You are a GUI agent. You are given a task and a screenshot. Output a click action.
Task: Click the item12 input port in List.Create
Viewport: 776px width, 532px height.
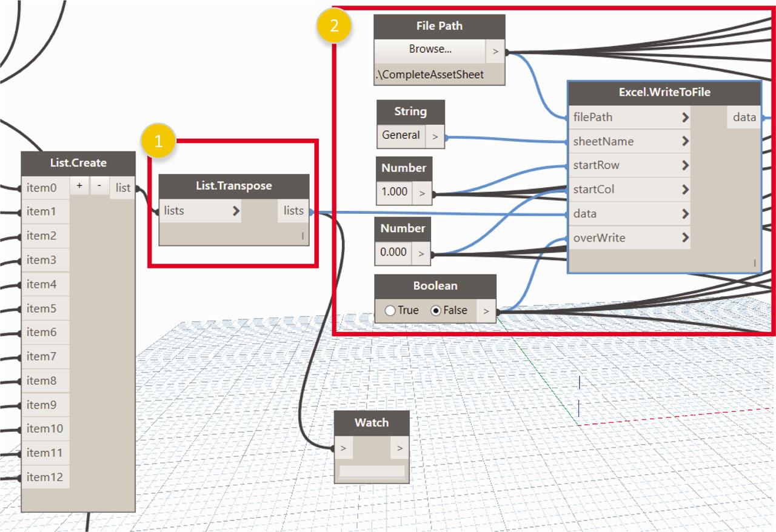click(45, 477)
